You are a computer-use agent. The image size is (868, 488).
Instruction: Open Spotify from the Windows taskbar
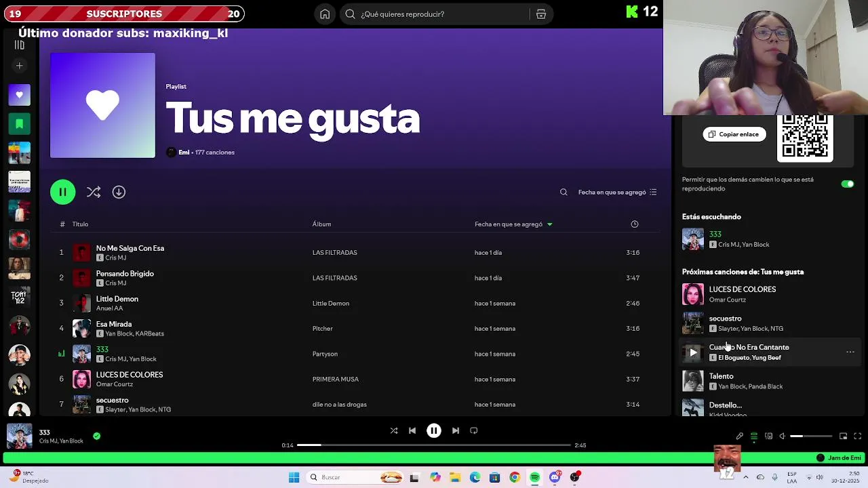[535, 478]
